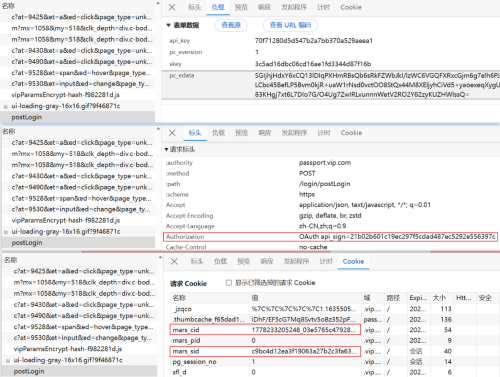Screen dimensions: 500x377
Task: Select the sfl_d cookie row
Action: [334, 372]
